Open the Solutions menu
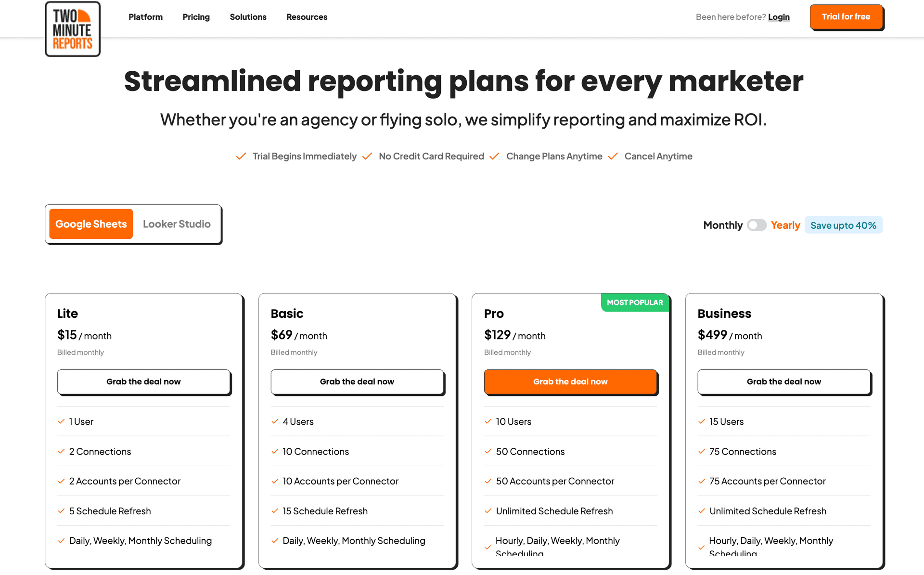 coord(248,17)
